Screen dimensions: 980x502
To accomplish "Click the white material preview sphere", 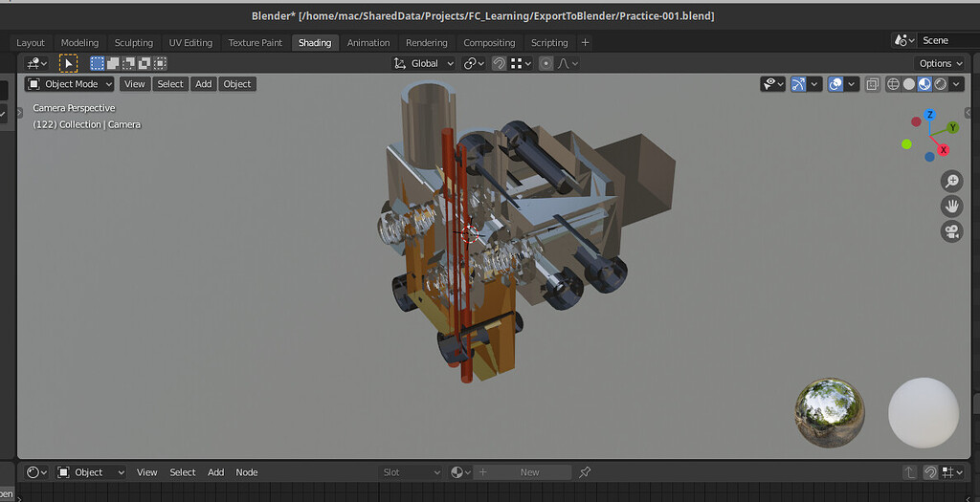I will [x=924, y=412].
